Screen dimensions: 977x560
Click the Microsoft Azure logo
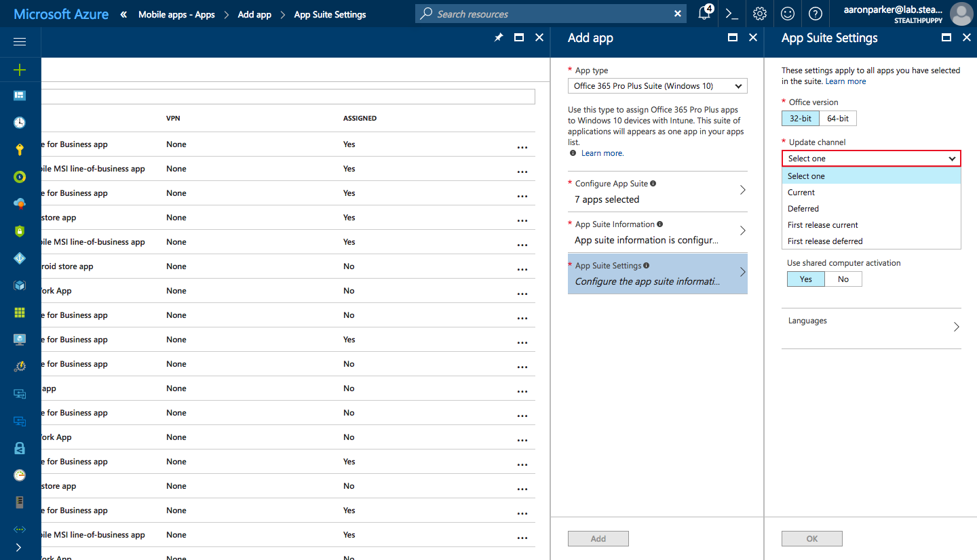(61, 14)
